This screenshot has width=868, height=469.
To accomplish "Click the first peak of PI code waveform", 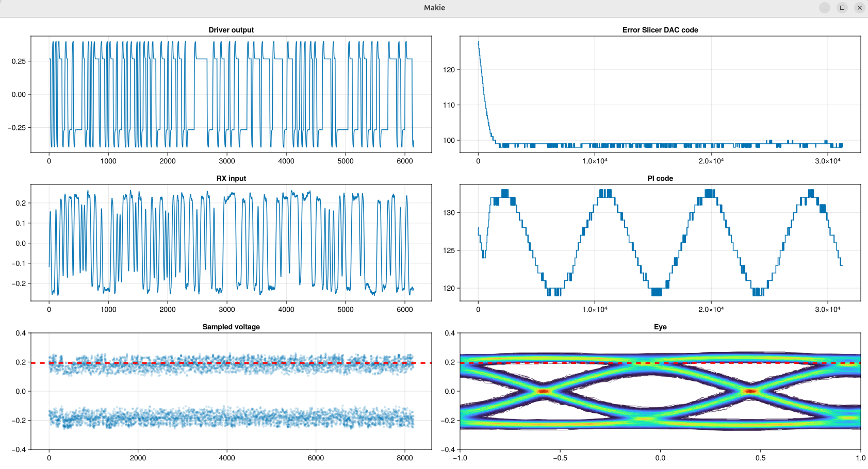I will pyautogui.click(x=504, y=193).
